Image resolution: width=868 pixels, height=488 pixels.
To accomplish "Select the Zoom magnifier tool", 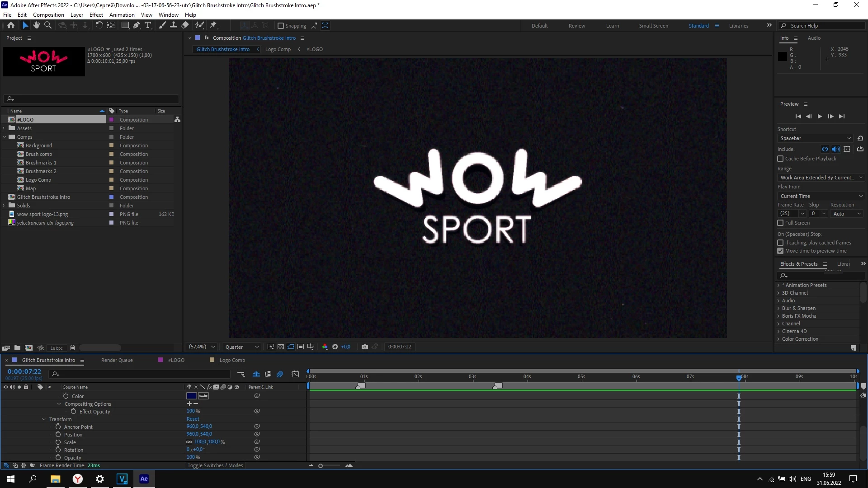I will coord(48,25).
